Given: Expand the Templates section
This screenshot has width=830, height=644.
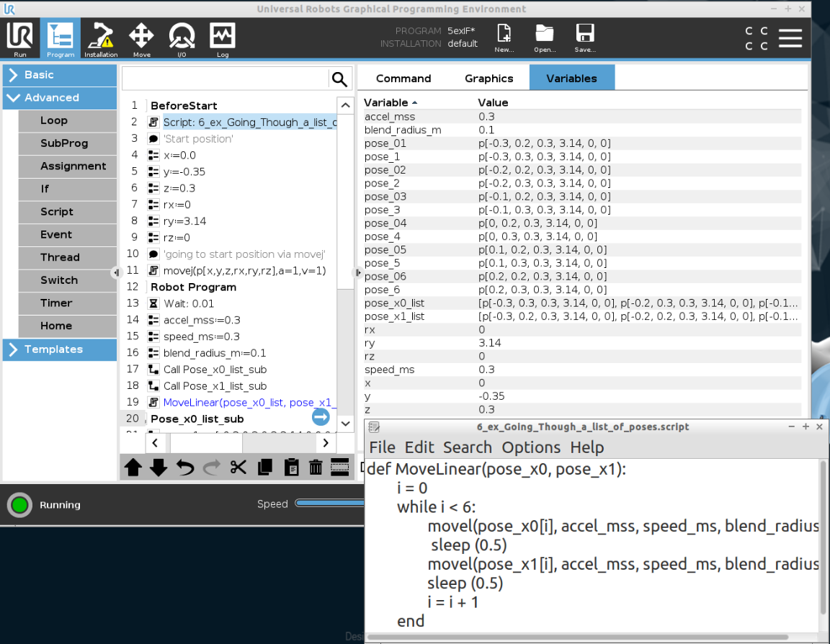Looking at the screenshot, I should (x=60, y=350).
